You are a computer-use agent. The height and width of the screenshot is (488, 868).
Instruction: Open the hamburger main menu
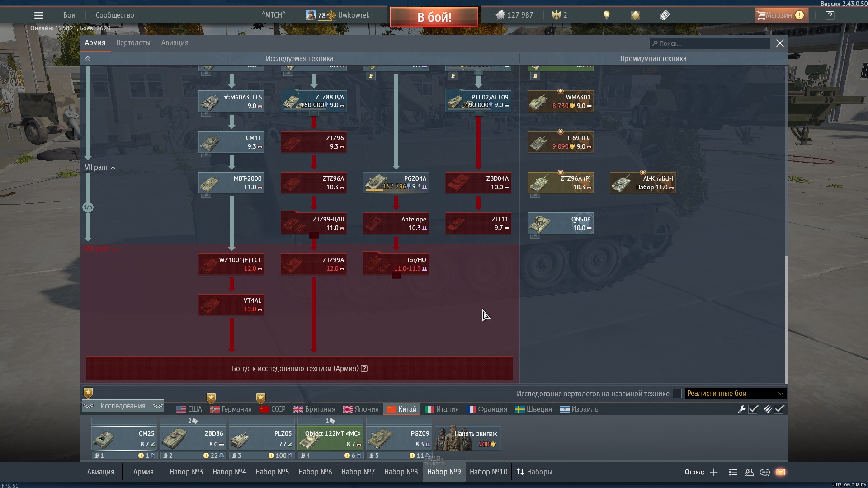39,15
